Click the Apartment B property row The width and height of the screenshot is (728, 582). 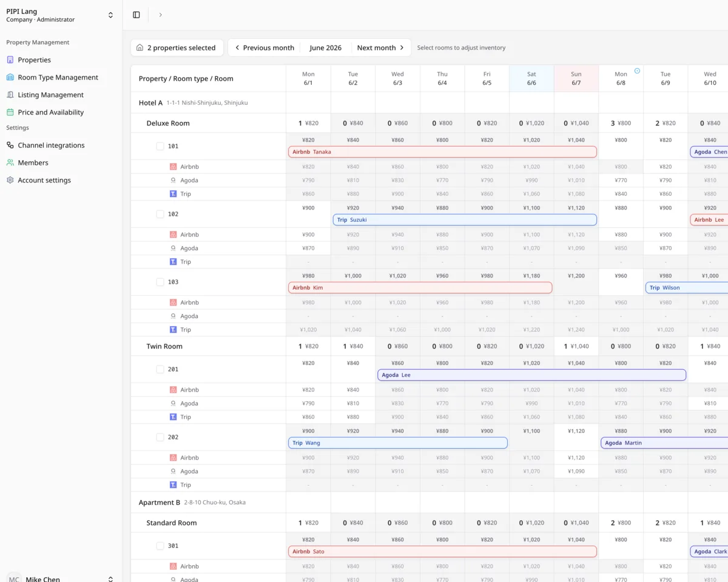(x=208, y=502)
